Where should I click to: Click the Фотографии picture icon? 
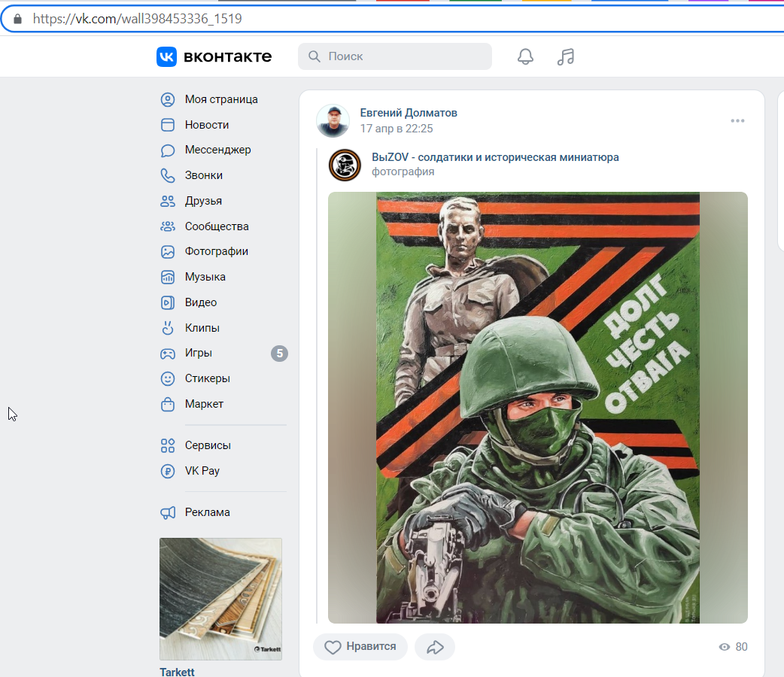(x=168, y=251)
